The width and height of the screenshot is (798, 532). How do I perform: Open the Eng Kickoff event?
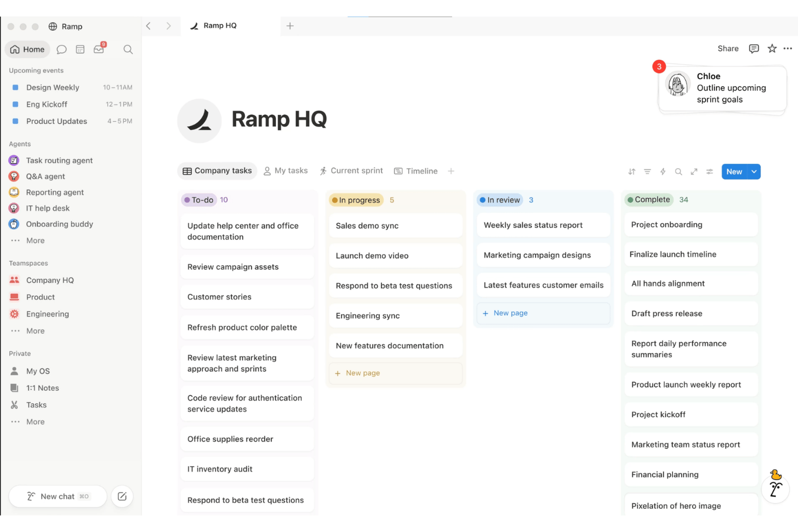point(71,104)
